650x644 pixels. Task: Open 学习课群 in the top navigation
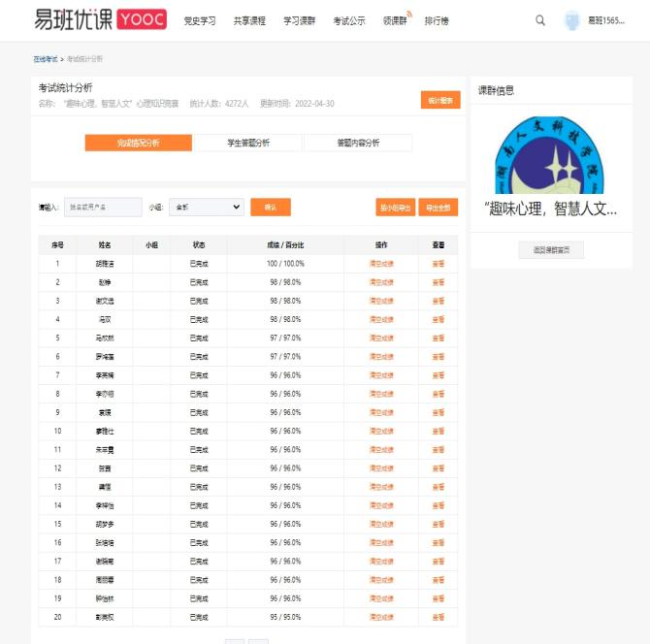point(299,20)
